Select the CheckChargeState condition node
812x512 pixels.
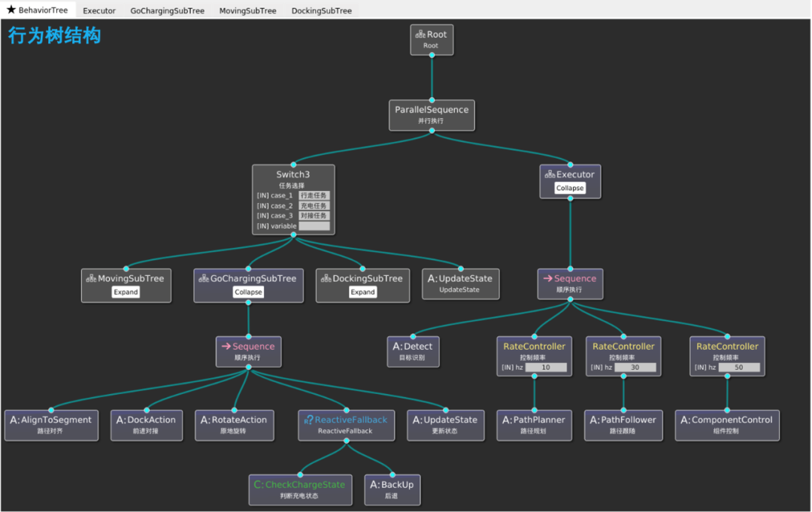coord(298,489)
